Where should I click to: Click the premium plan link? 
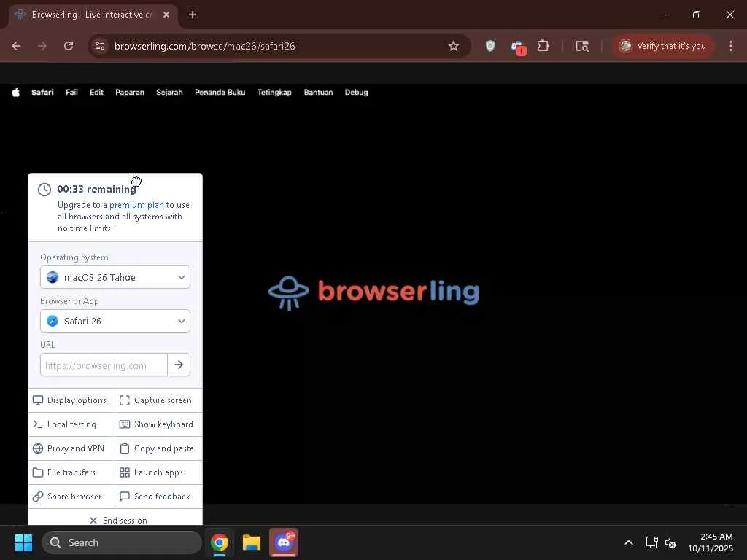[136, 205]
